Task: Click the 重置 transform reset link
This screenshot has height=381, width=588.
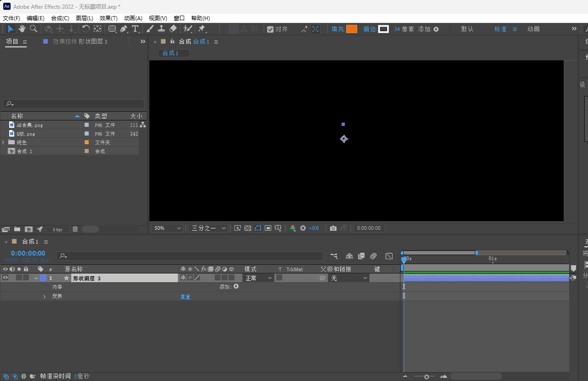Action: [185, 296]
